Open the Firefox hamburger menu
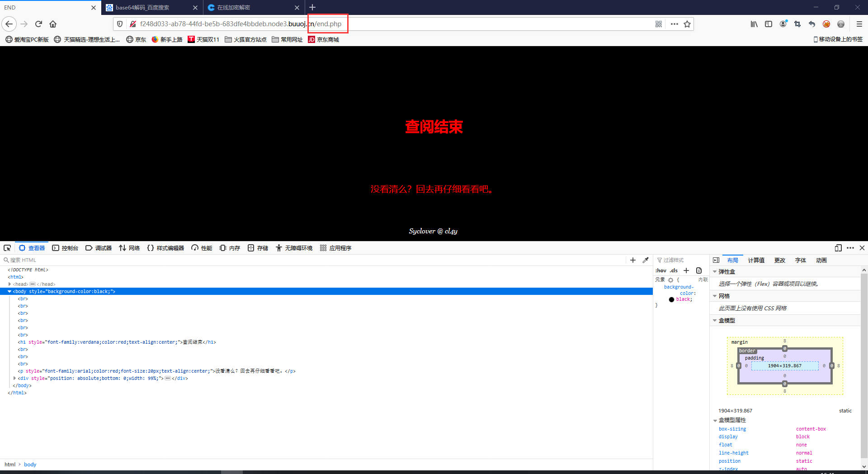Viewport: 868px width, 474px height. coord(859,24)
